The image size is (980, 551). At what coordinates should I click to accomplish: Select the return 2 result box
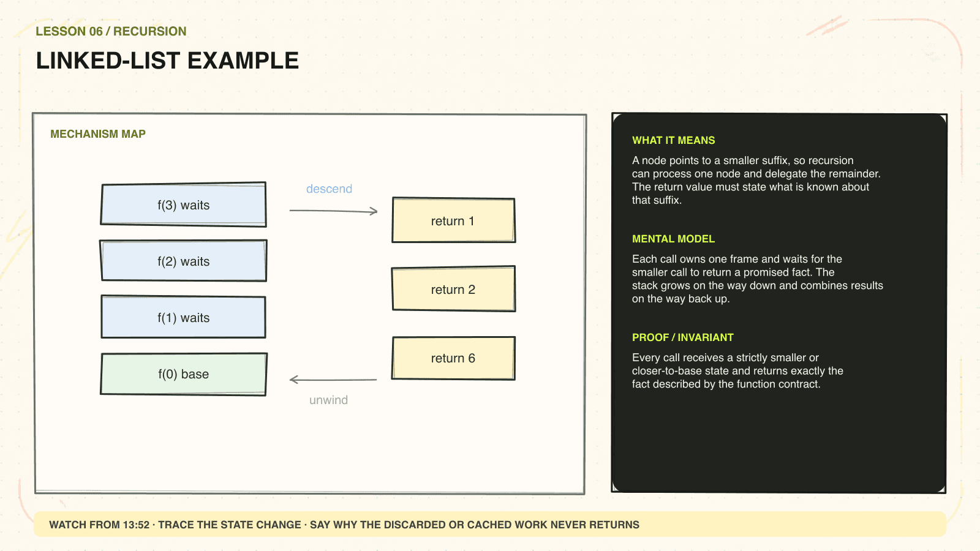453,289
